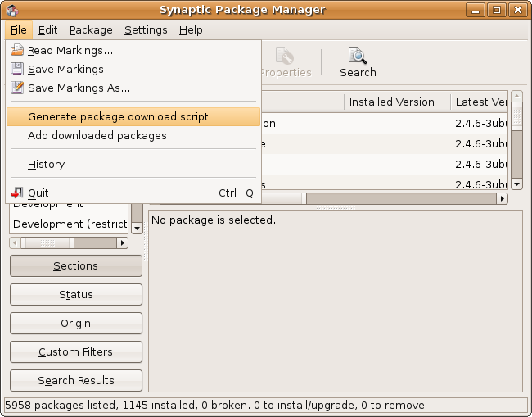Open the Package menu

point(91,30)
